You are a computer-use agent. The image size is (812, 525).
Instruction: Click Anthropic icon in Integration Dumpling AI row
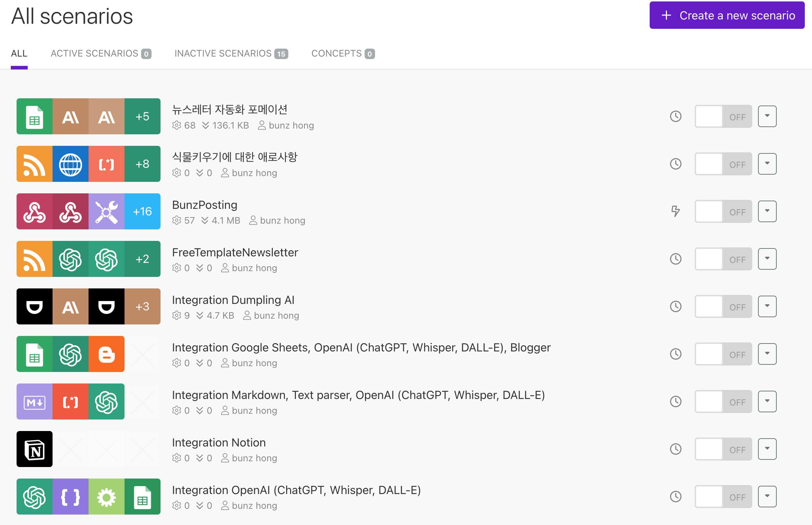coord(71,306)
